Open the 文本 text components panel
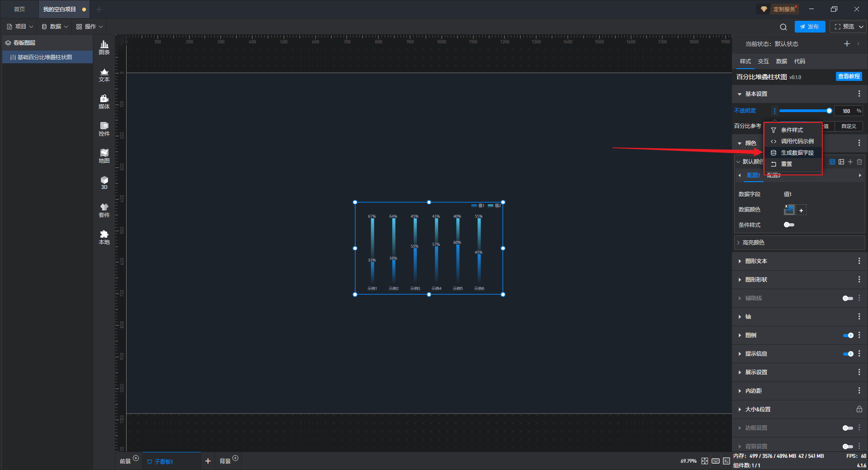 [104, 75]
